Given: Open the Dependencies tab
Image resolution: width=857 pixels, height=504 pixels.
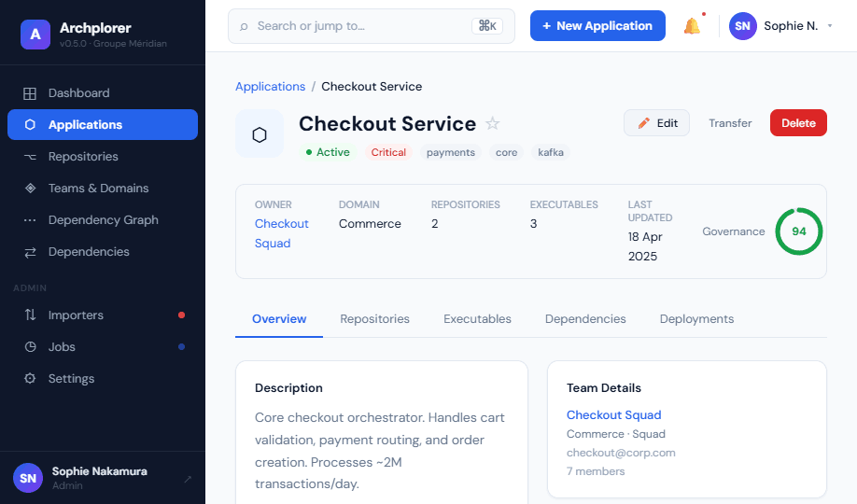Looking at the screenshot, I should 585,319.
